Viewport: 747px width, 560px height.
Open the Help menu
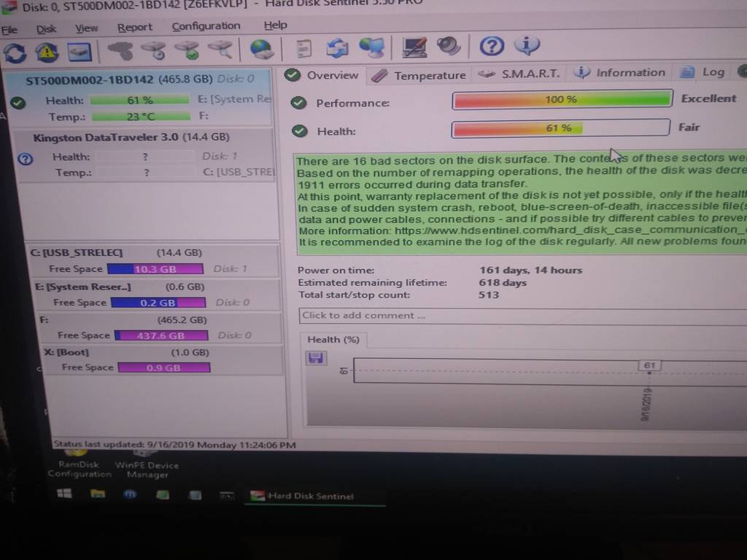[x=275, y=25]
